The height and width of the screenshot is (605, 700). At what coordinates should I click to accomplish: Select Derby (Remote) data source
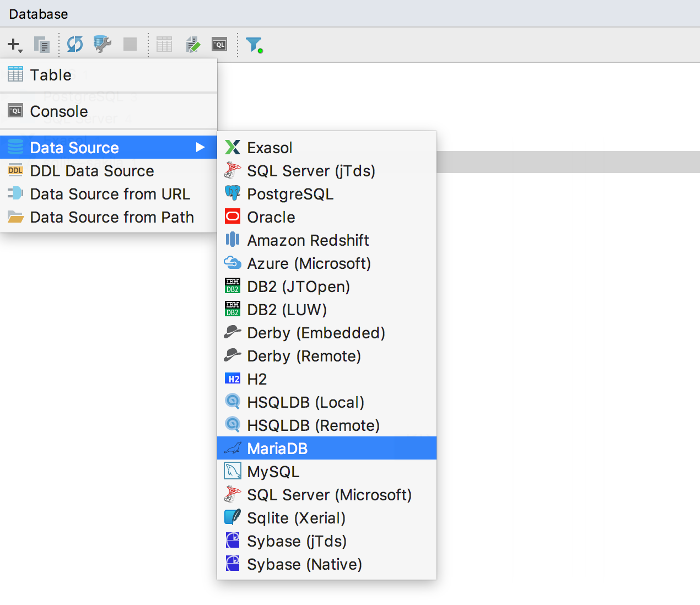click(327, 356)
